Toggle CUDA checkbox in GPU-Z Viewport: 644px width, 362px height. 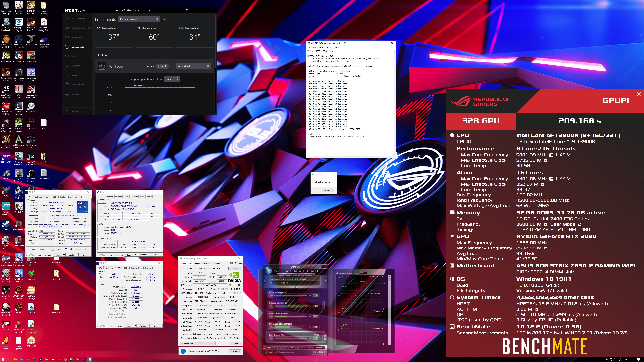205,334
